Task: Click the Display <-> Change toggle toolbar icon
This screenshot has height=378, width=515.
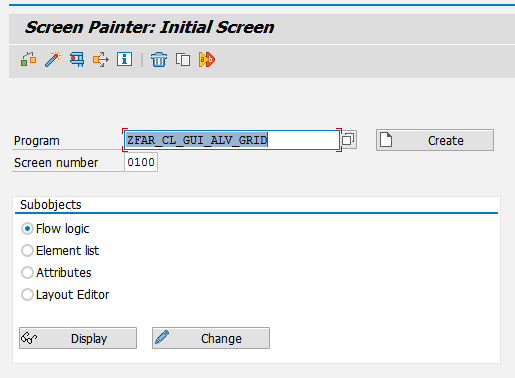Action: [x=29, y=60]
